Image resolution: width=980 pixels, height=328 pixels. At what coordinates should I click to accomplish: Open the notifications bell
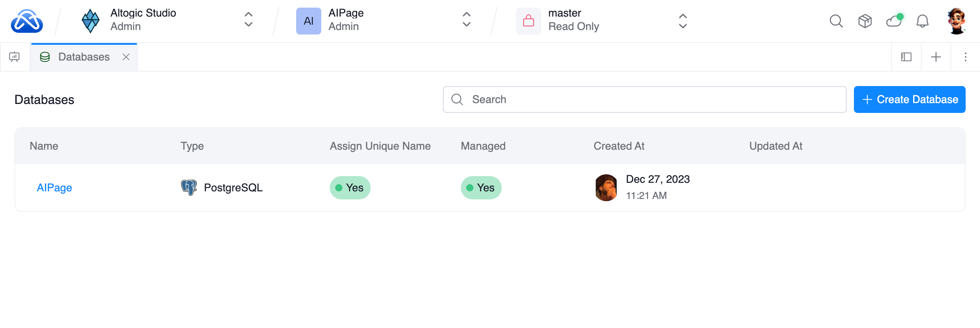923,21
